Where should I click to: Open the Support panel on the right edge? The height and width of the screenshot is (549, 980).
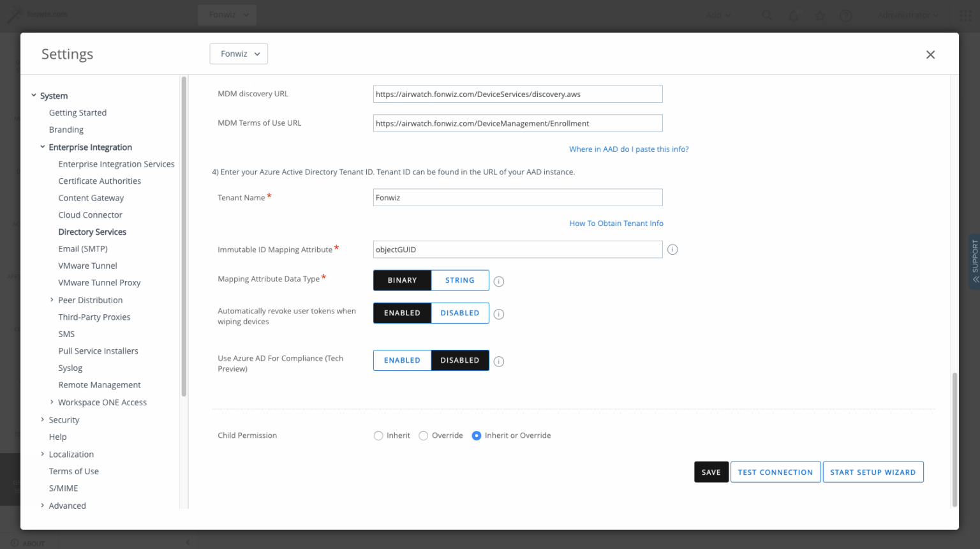[974, 261]
